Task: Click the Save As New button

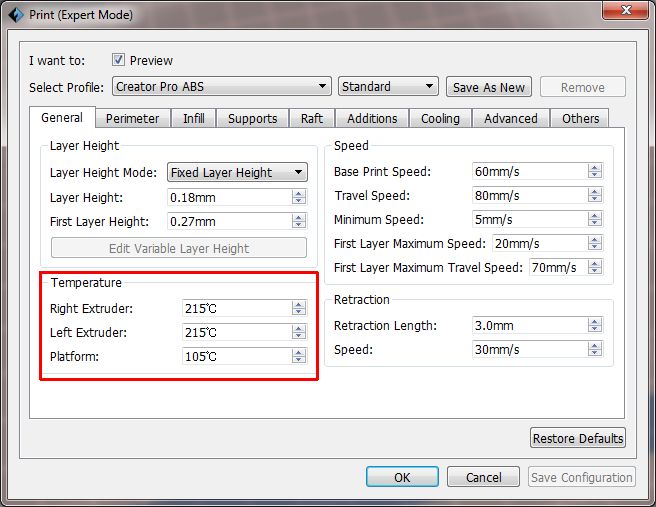Action: pyautogui.click(x=489, y=87)
